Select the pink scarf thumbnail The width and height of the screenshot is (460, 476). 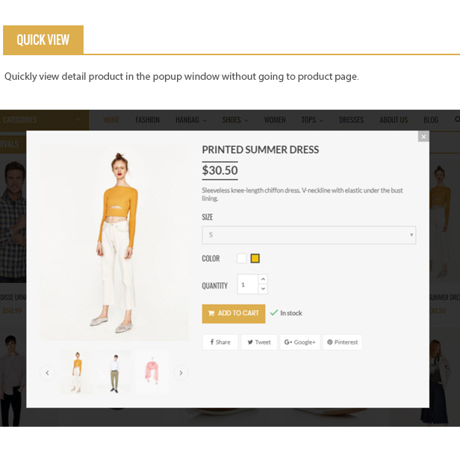point(152,372)
